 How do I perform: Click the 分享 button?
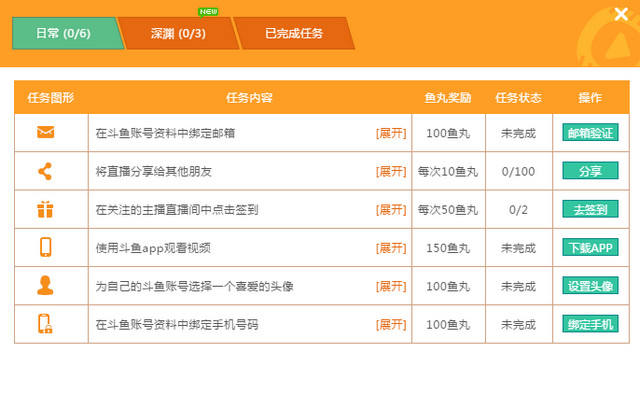(590, 171)
